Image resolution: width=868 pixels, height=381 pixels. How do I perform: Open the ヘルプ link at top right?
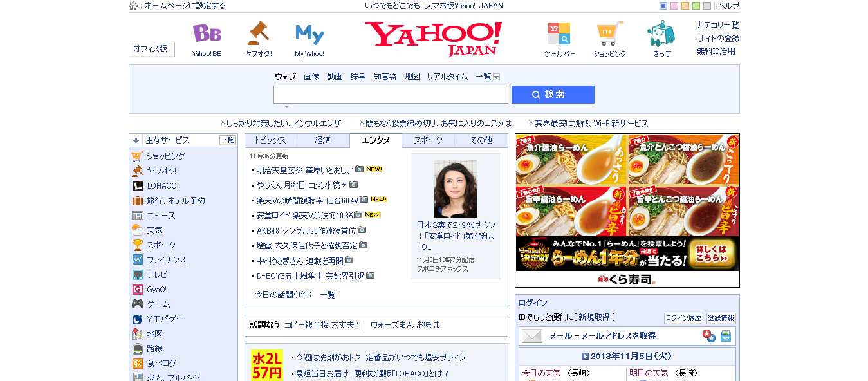pos(728,6)
